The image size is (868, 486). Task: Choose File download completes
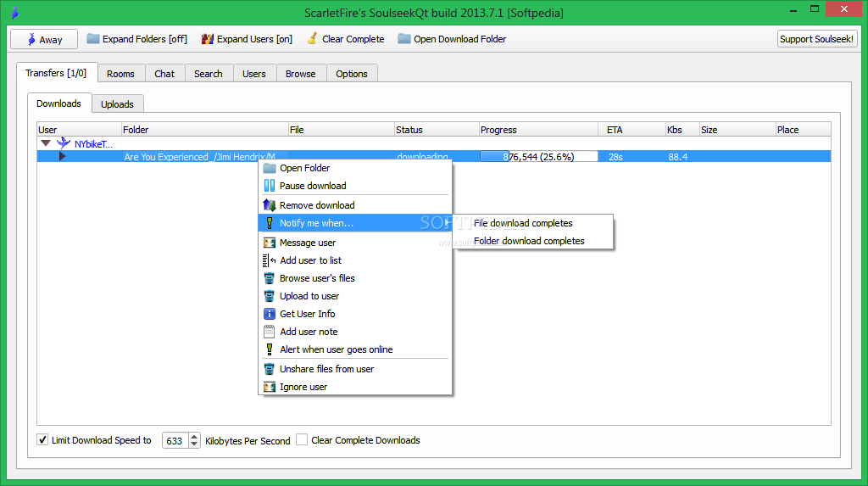tap(533, 223)
